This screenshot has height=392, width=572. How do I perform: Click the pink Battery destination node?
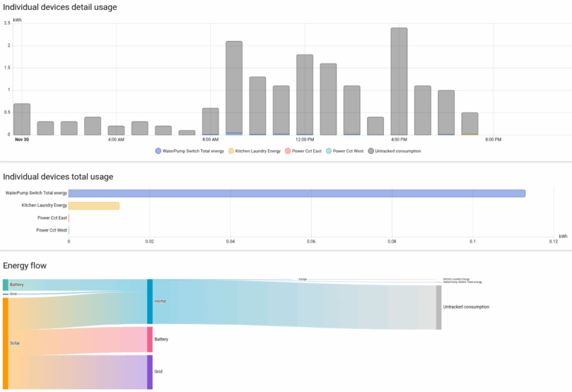click(149, 339)
